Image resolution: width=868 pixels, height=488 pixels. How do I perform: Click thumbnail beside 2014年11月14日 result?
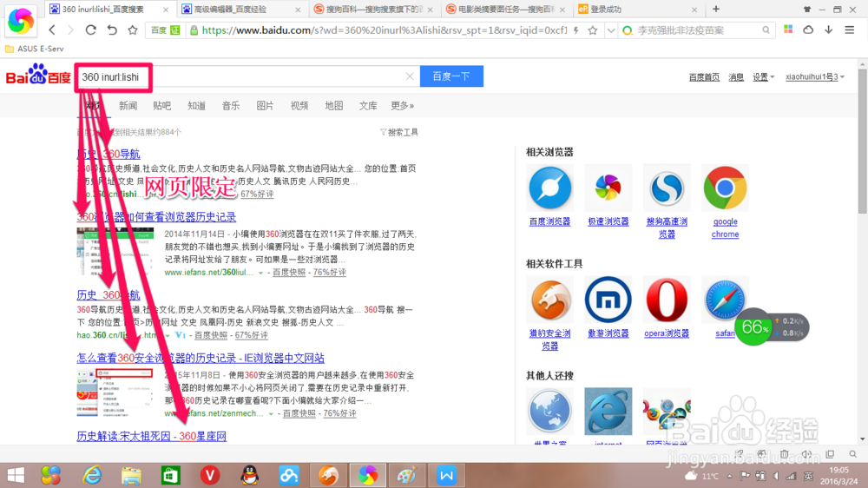pos(115,251)
